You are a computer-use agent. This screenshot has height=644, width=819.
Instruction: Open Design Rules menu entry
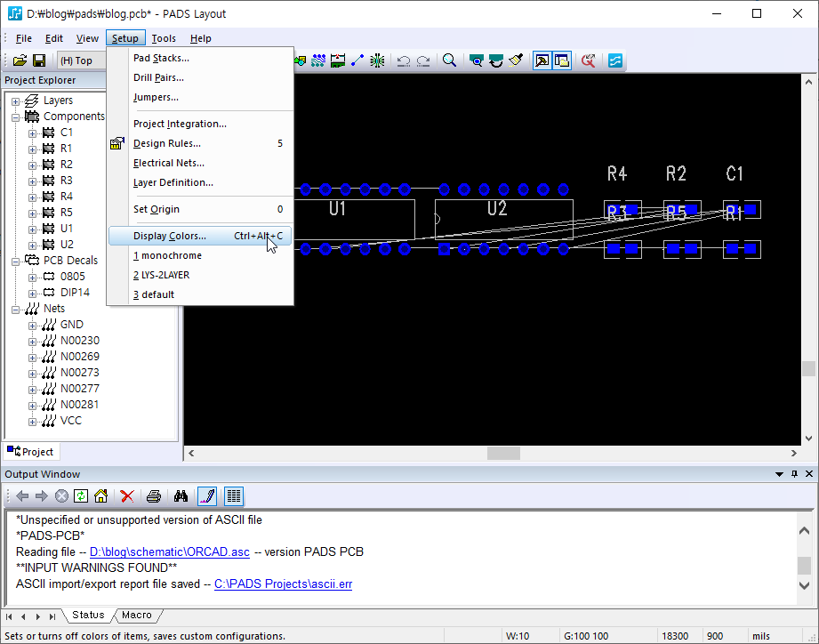click(200, 143)
